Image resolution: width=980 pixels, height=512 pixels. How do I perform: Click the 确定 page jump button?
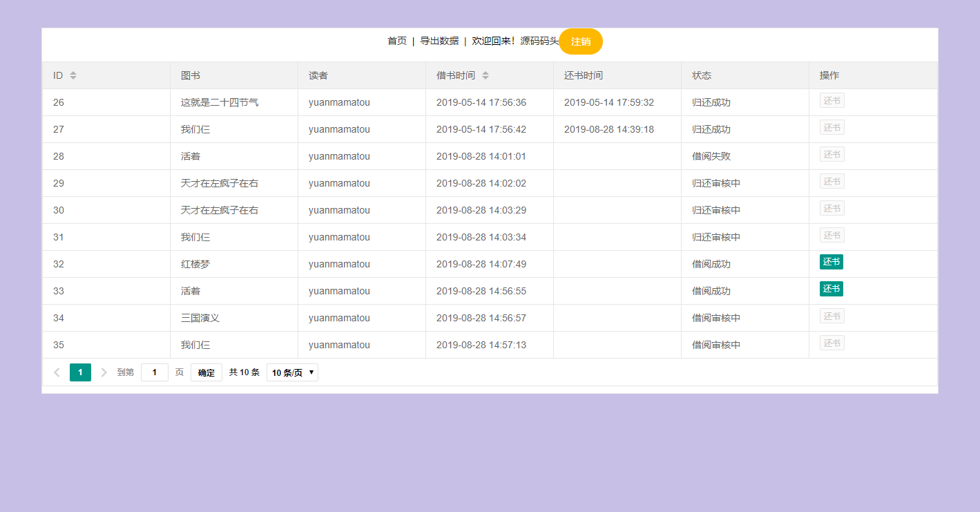point(206,372)
